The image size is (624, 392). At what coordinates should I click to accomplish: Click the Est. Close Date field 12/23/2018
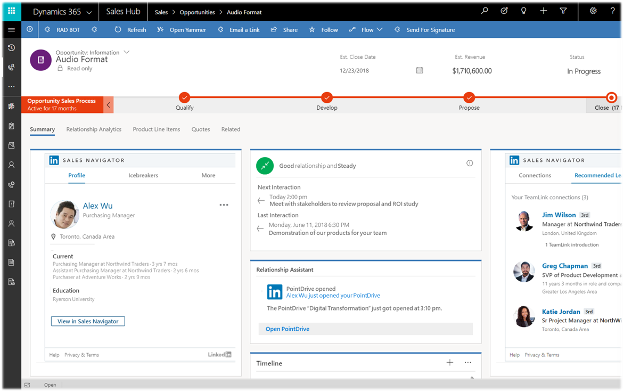354,71
